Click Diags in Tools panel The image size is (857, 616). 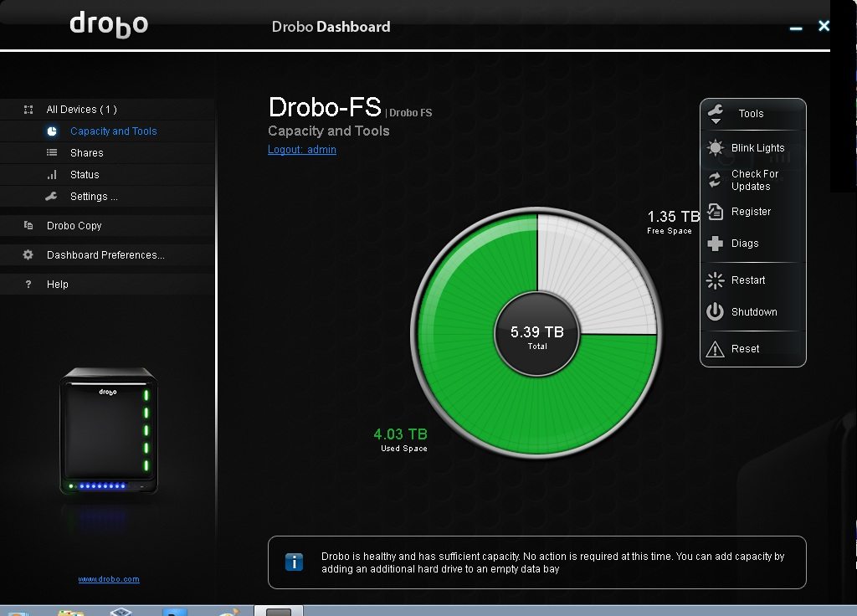point(745,244)
